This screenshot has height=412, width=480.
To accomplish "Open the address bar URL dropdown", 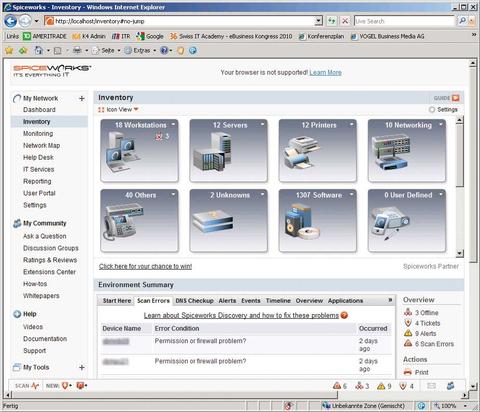I will 319,21.
